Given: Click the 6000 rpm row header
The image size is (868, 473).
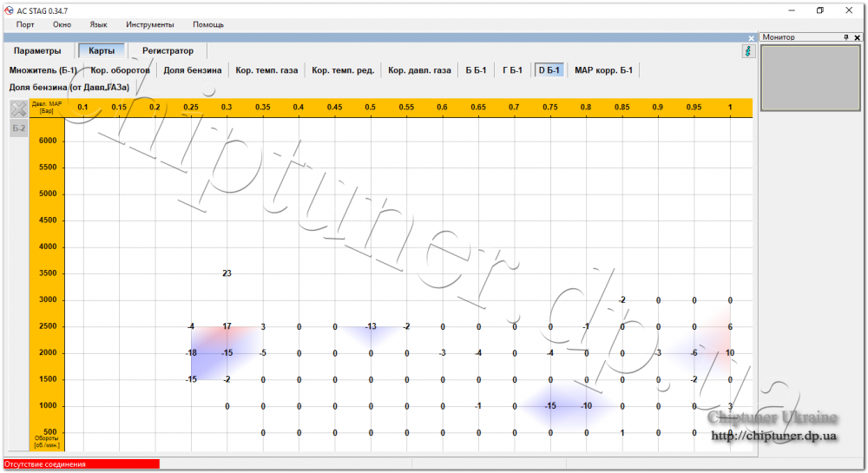Looking at the screenshot, I should coord(48,141).
